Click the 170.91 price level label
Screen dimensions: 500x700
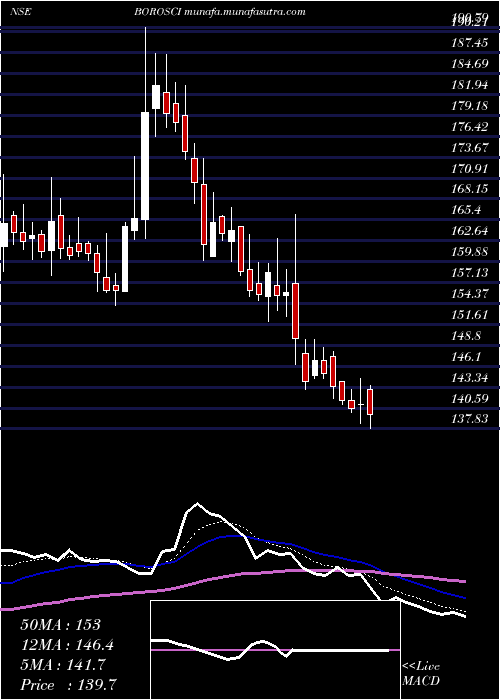pyautogui.click(x=470, y=168)
